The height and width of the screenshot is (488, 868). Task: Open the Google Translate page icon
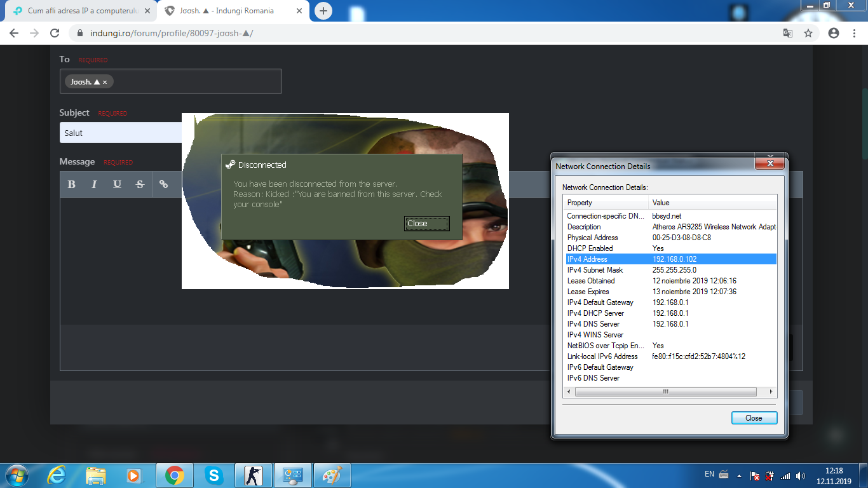tap(788, 33)
